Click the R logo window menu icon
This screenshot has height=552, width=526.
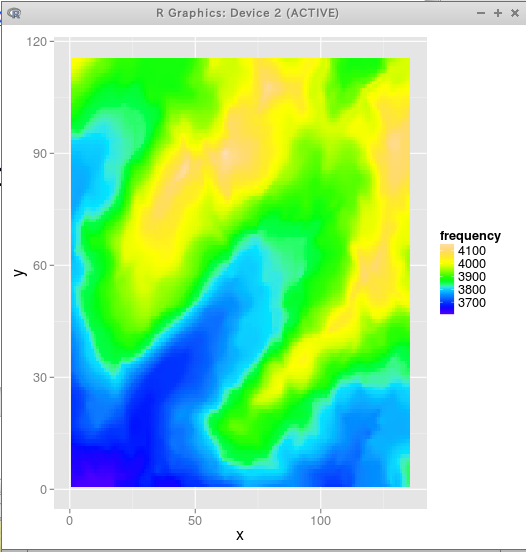pyautogui.click(x=14, y=13)
